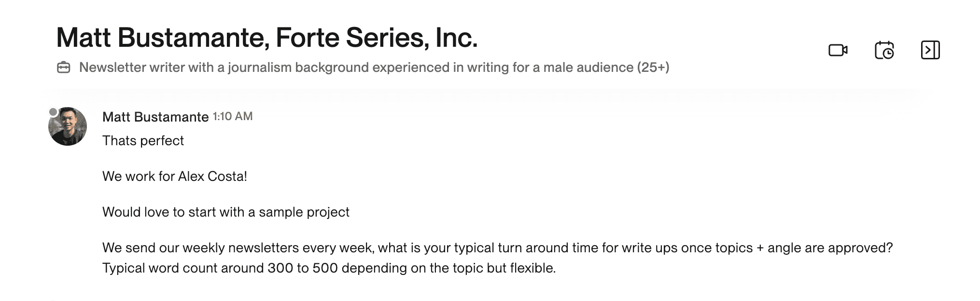Open Matt Bustamante's profile photo
Screen dimensions: 980x301
pos(68,127)
